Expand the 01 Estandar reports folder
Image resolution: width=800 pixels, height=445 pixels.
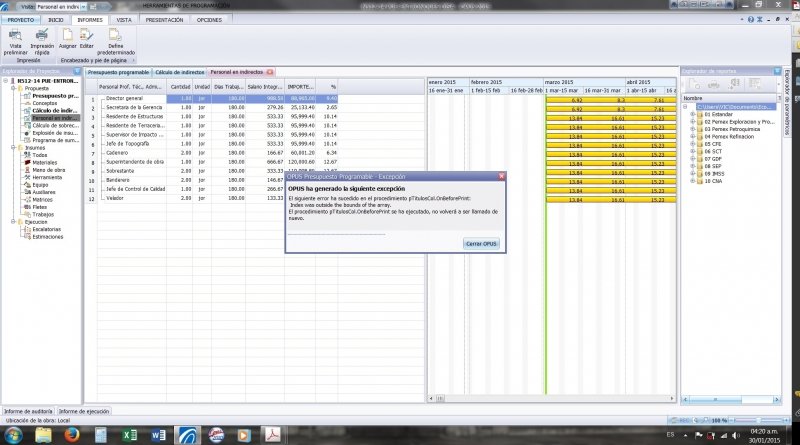click(x=692, y=114)
